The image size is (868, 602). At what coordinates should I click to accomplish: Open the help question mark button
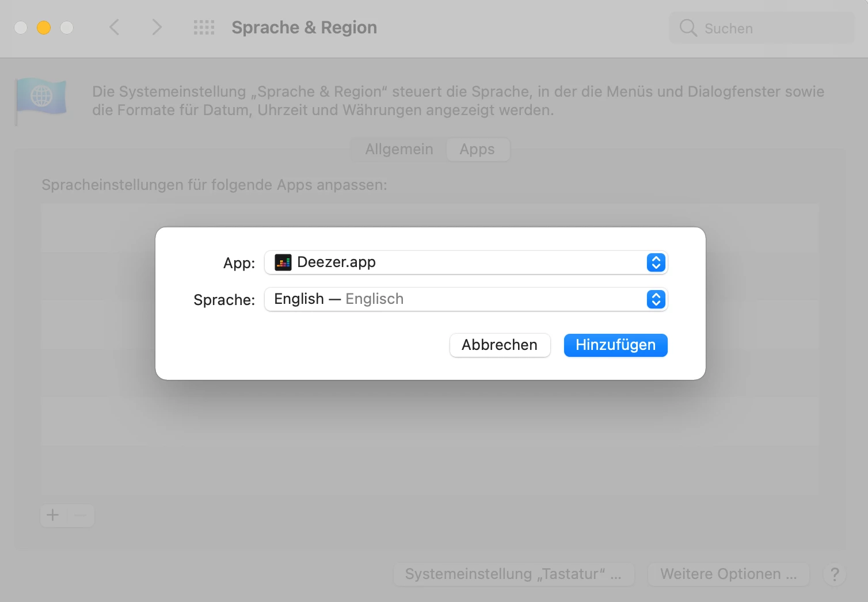(x=834, y=574)
